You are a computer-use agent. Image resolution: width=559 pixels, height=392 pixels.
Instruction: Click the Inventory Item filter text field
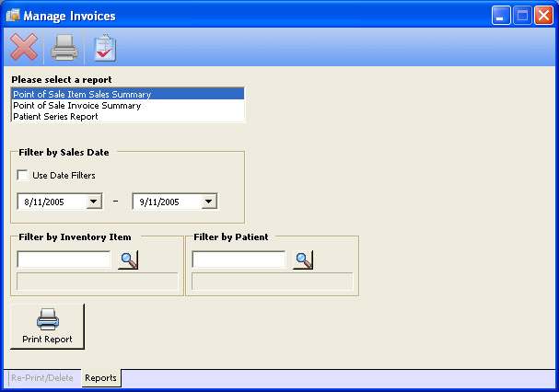[x=64, y=259]
